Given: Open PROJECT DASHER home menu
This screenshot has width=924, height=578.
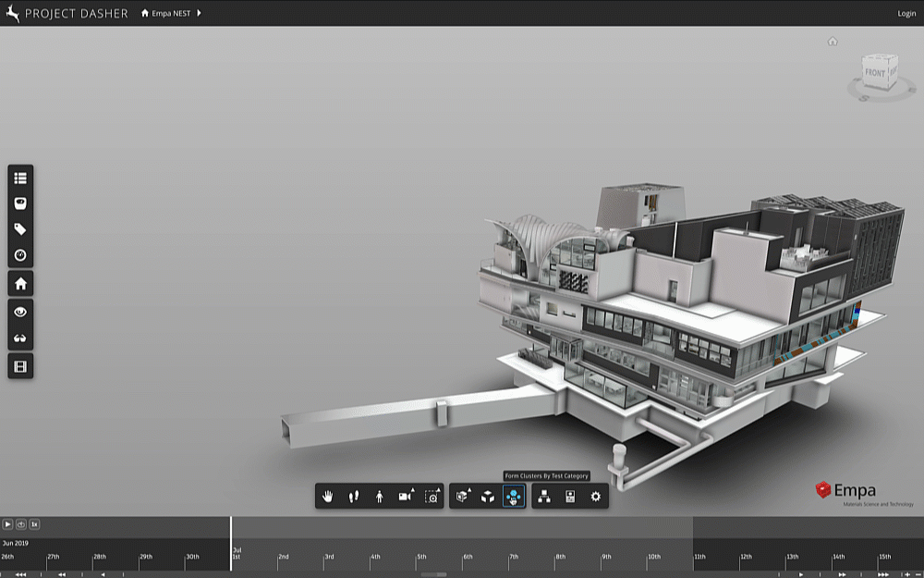Looking at the screenshot, I should 69,13.
